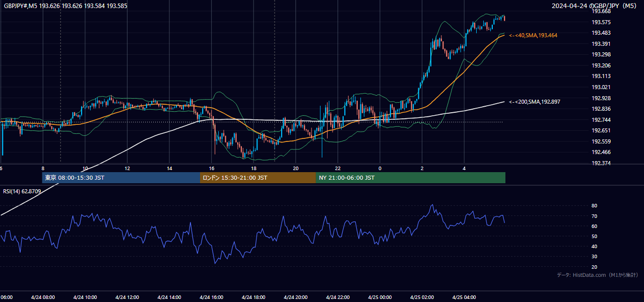This screenshot has height=302, width=644.
Task: Click the 192.836 price axis value
Action: tap(601, 109)
